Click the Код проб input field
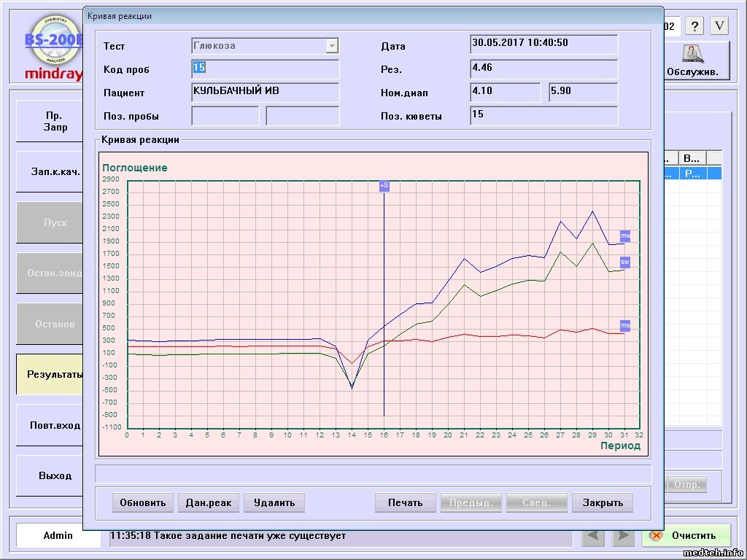 pyautogui.click(x=266, y=69)
